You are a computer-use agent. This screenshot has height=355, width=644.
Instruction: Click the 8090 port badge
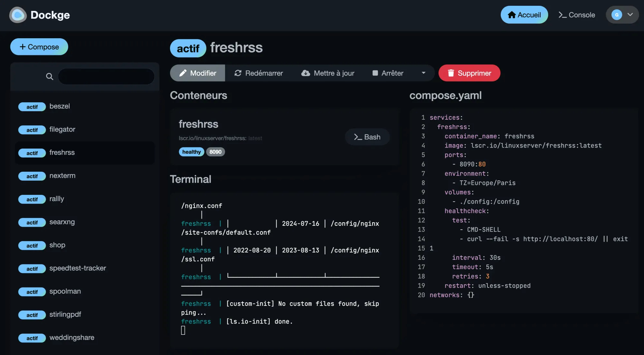pyautogui.click(x=215, y=152)
